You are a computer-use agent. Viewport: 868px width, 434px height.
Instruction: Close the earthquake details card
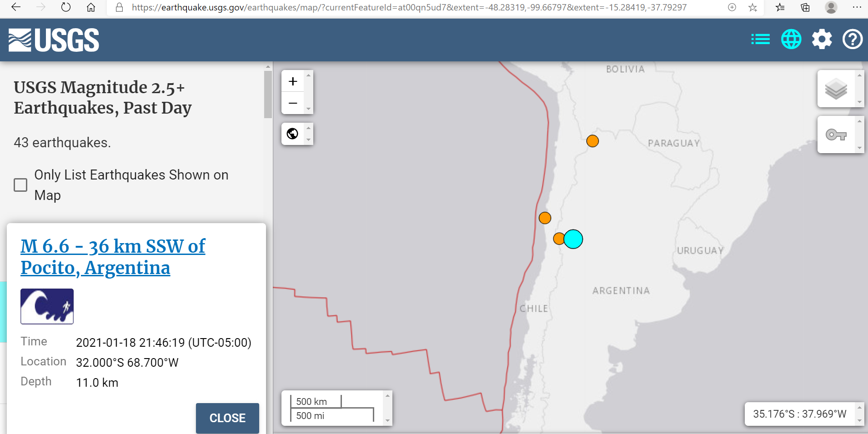click(x=227, y=418)
